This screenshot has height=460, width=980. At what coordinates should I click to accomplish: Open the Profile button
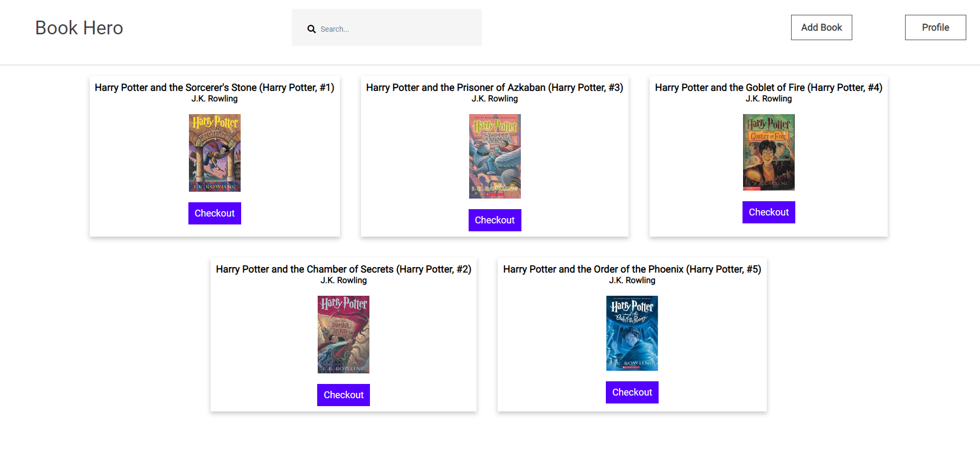tap(935, 27)
